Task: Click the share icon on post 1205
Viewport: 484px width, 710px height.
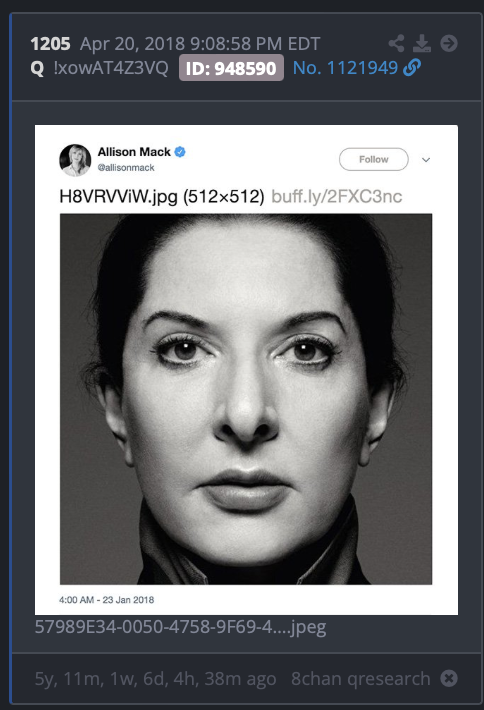Action: tap(397, 43)
